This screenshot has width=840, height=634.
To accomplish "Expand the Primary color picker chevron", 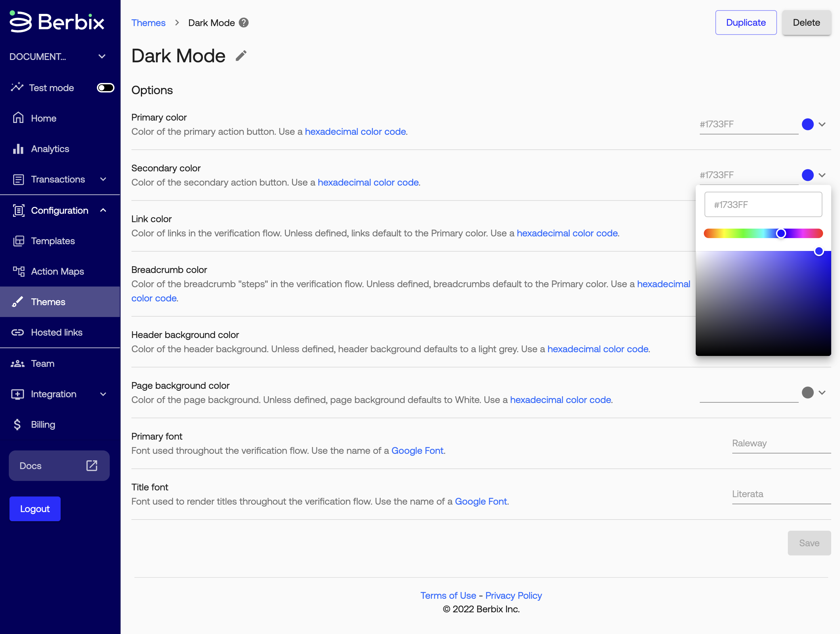I will (x=822, y=125).
